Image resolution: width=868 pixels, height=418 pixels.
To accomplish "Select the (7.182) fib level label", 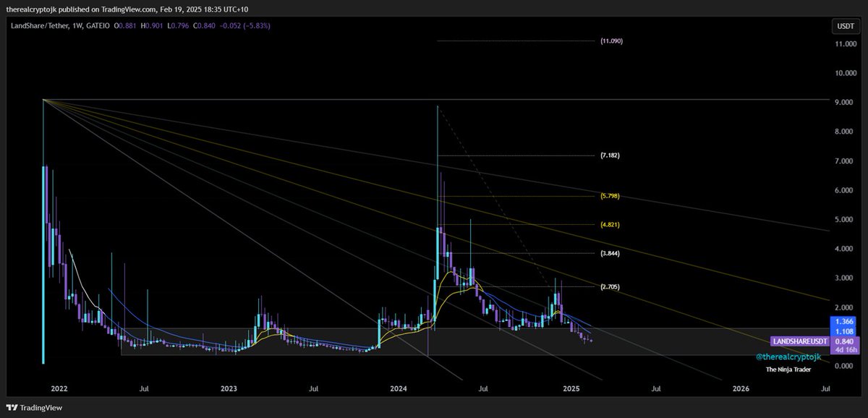I will (610, 155).
